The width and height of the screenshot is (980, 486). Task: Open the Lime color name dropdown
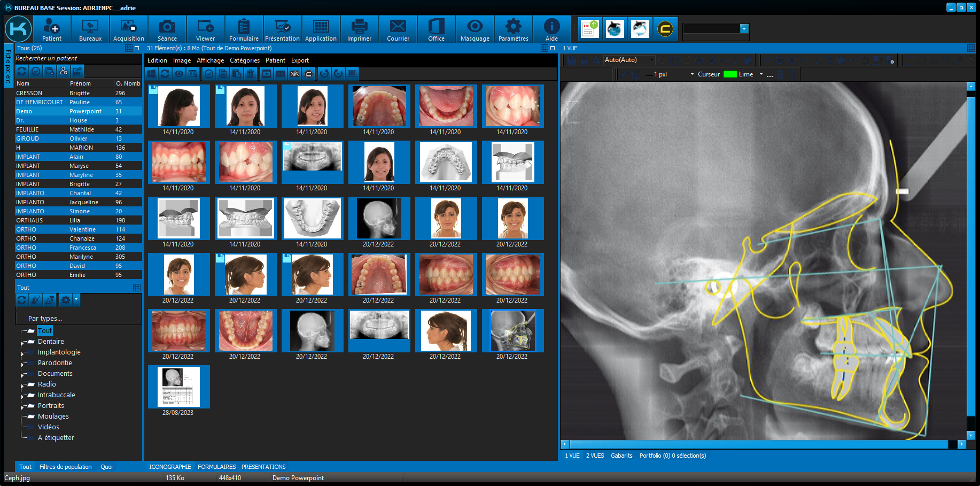click(x=761, y=74)
